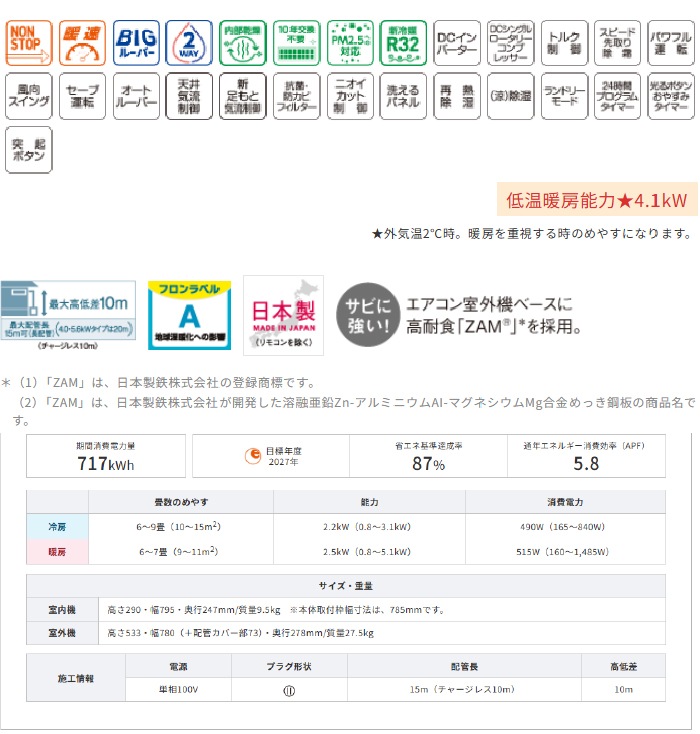Select the 2WAY airflow icon
Image resolution: width=700 pixels, height=734 pixels.
click(188, 43)
